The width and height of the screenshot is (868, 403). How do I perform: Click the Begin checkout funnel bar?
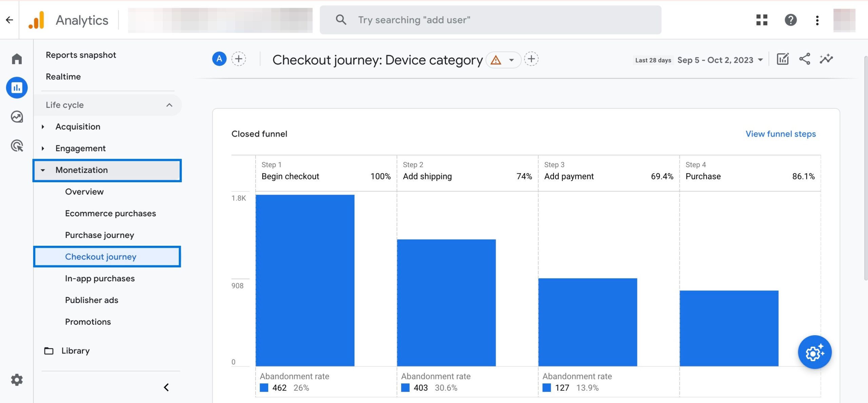305,280
